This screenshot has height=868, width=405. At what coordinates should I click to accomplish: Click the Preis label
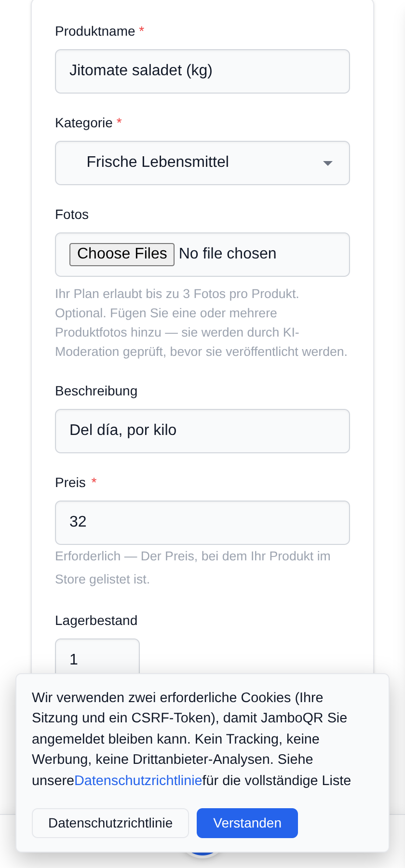point(70,483)
